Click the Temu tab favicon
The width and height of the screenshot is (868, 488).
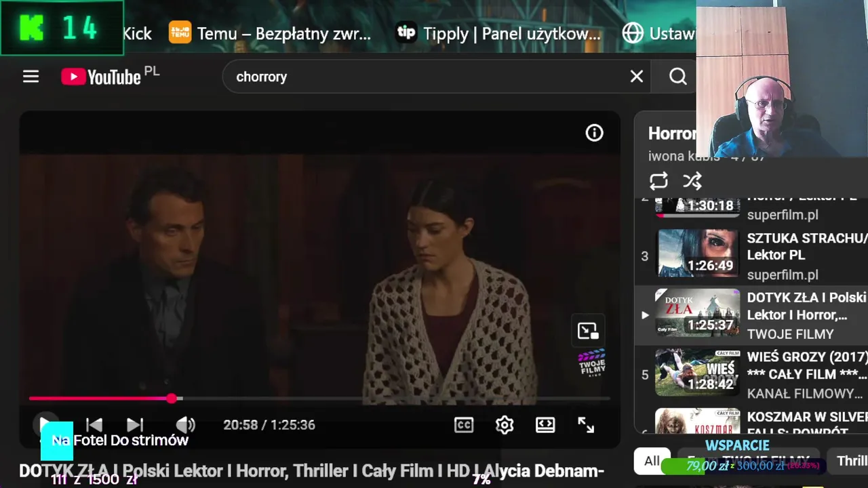coord(180,33)
